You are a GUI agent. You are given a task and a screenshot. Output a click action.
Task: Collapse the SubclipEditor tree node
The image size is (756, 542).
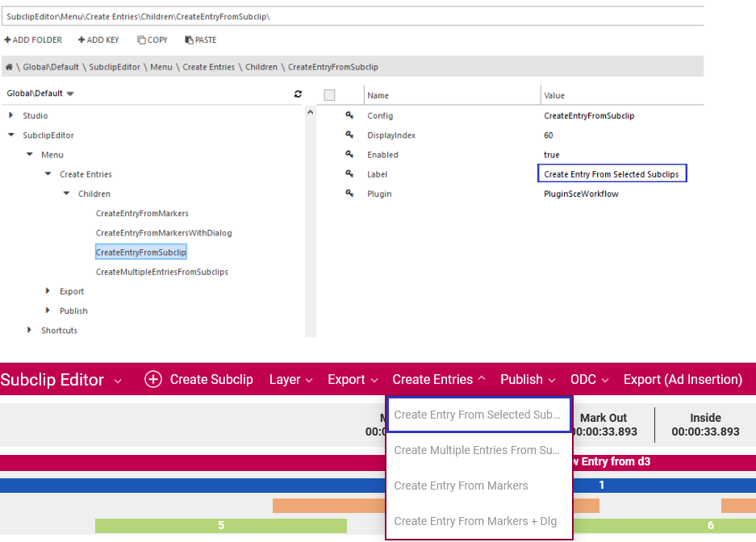(x=11, y=135)
